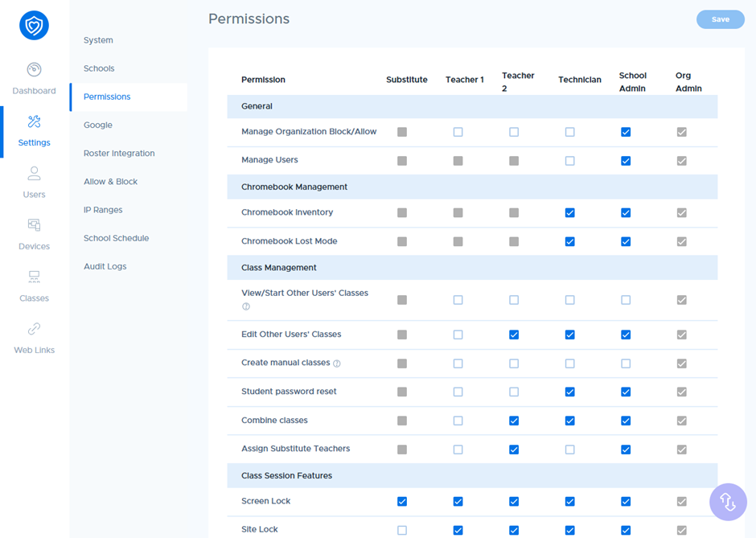Select the Settings tools icon
The image size is (756, 538).
[x=34, y=122]
